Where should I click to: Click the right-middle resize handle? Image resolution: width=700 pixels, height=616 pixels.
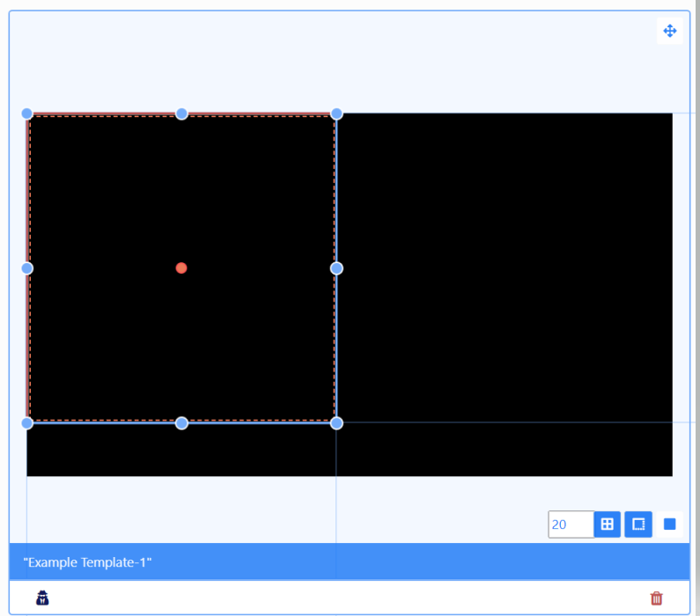[x=336, y=268]
